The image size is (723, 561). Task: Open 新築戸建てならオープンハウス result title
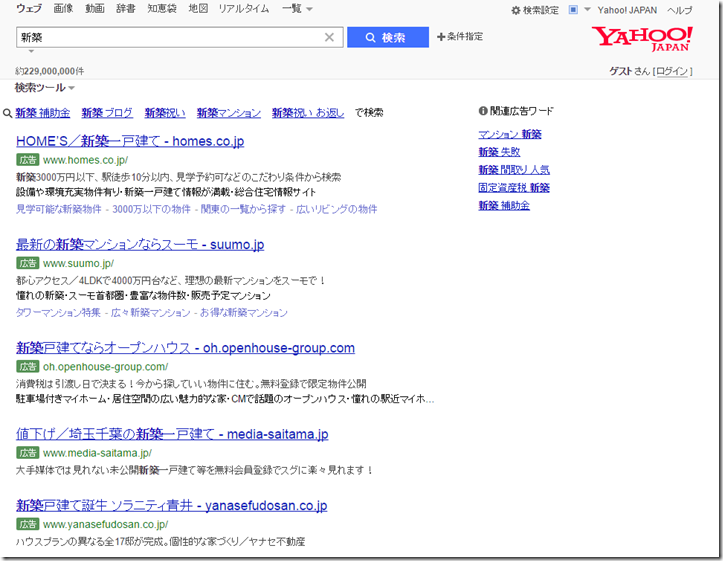[185, 348]
